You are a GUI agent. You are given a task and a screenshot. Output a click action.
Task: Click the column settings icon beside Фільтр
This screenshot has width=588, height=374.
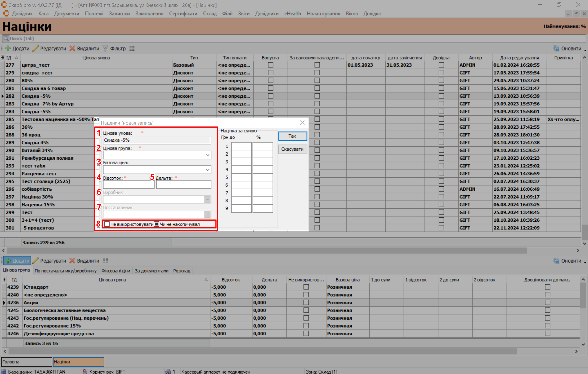pyautogui.click(x=132, y=48)
